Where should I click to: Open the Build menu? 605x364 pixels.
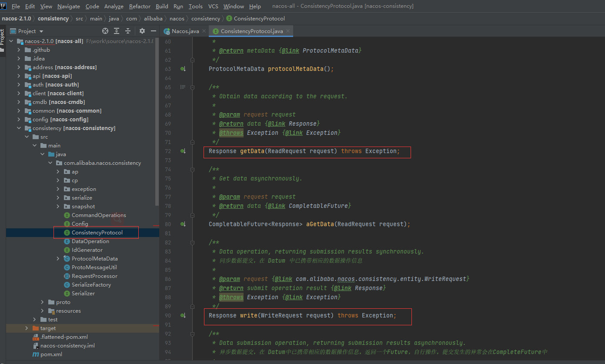pos(162,6)
